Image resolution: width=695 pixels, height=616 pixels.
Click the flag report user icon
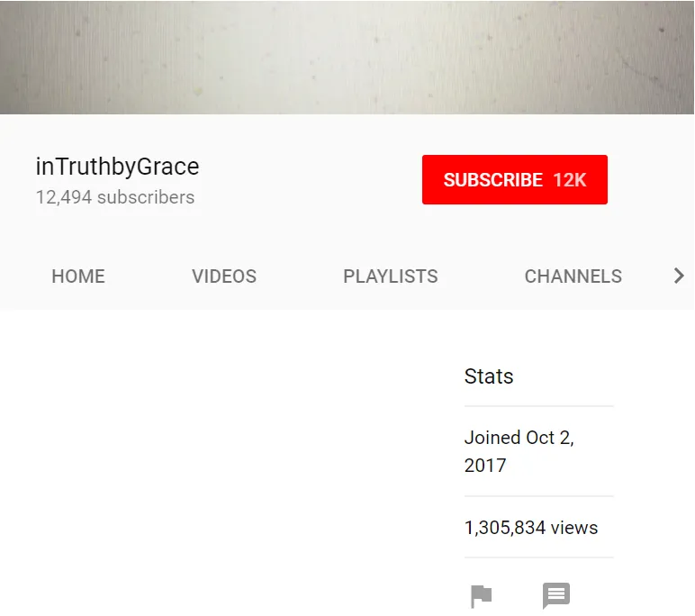click(x=481, y=596)
